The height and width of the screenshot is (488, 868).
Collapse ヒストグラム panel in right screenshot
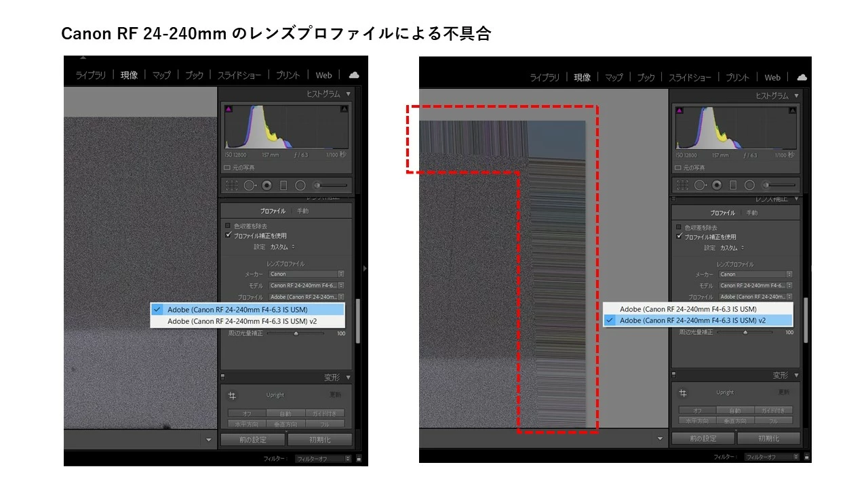796,96
